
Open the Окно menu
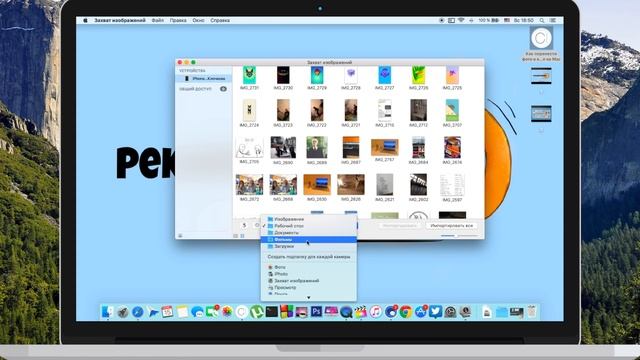198,20
